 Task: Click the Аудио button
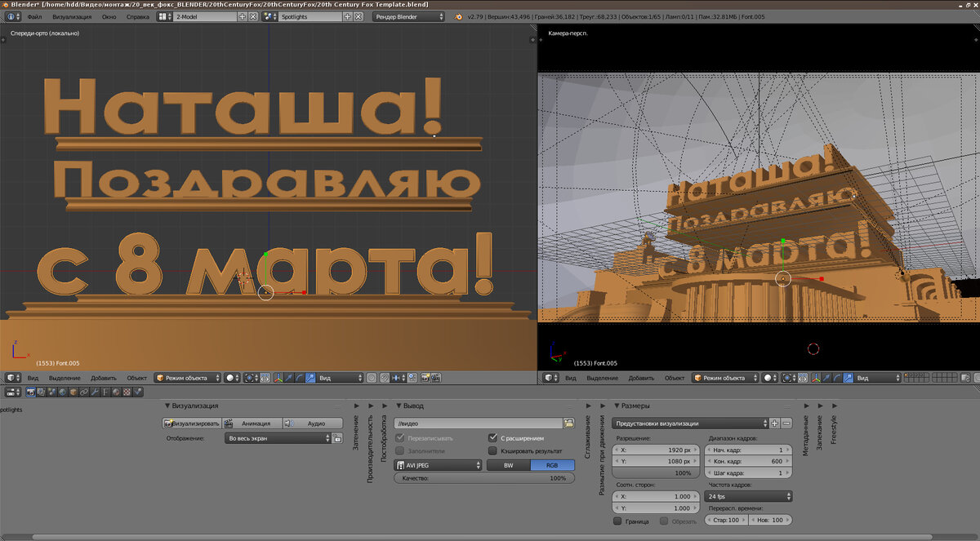(313, 423)
